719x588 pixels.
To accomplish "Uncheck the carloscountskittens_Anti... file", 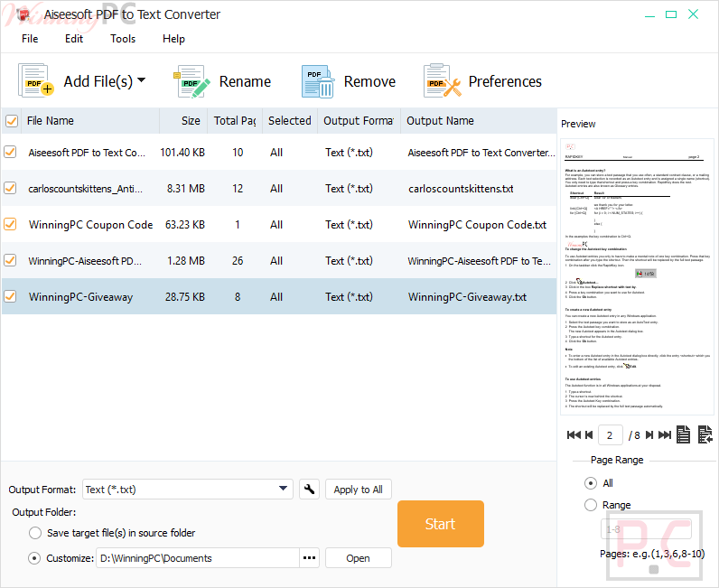I will [10, 188].
